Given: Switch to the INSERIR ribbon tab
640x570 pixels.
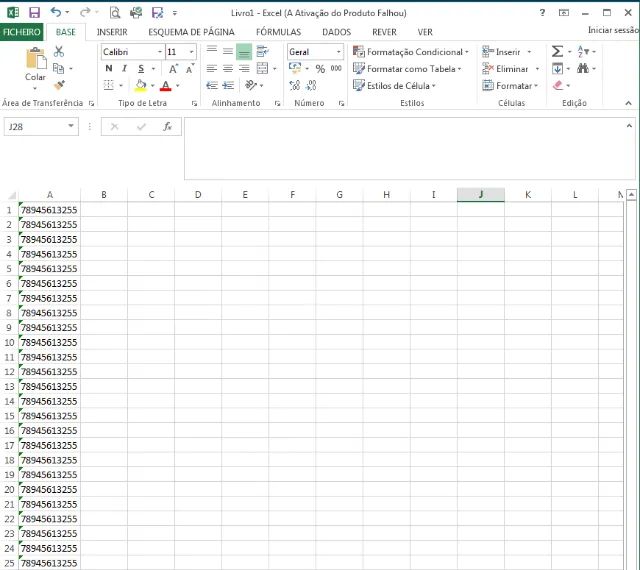Looking at the screenshot, I should 112,32.
